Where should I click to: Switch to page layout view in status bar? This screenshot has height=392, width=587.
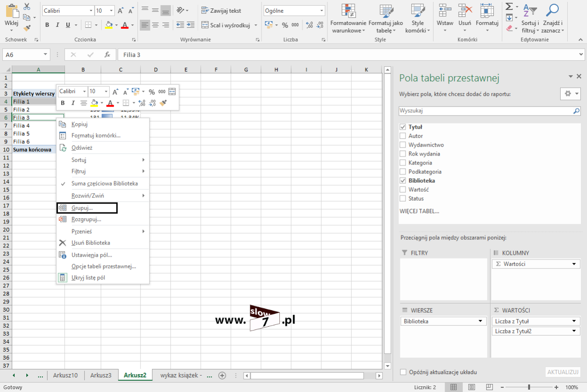(471, 387)
